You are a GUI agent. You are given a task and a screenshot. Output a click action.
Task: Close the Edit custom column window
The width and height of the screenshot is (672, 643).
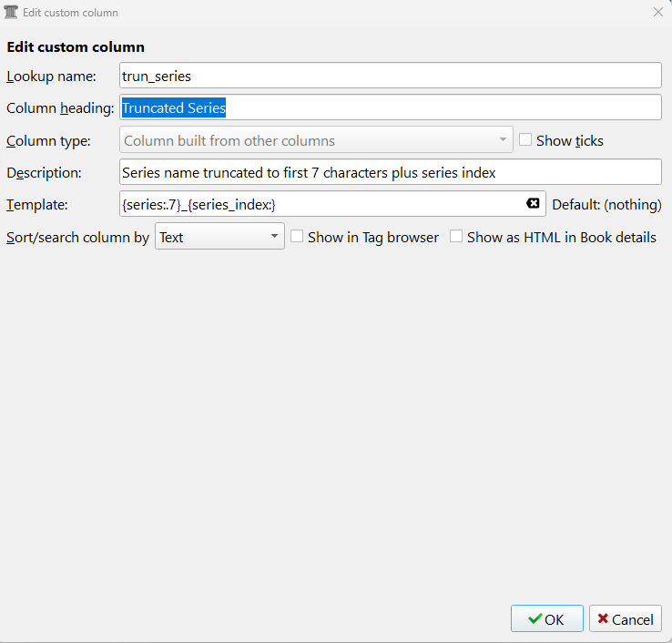(658, 12)
